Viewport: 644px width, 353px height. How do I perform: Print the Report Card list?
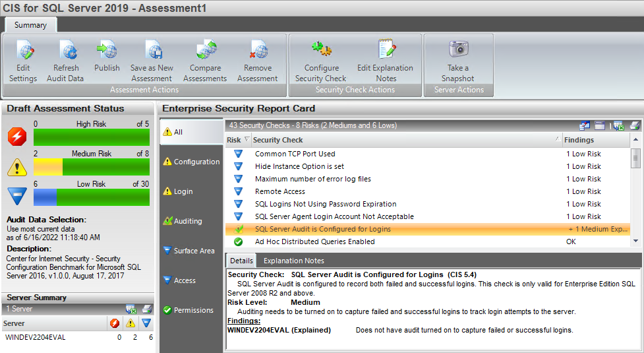pyautogui.click(x=635, y=125)
